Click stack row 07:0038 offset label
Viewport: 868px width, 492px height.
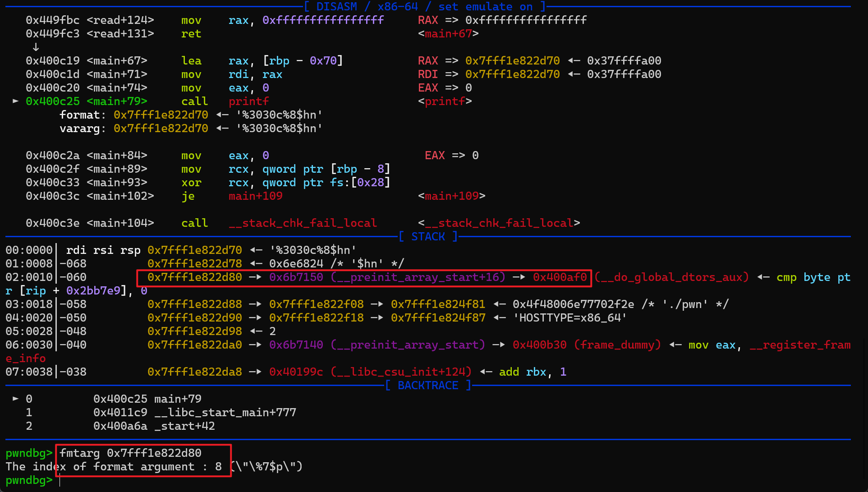[x=29, y=372]
